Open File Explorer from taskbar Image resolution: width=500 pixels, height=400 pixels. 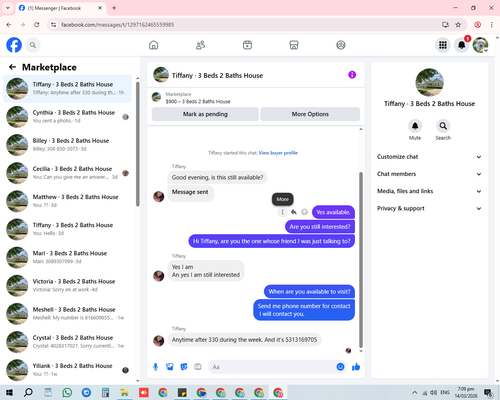(x=124, y=392)
